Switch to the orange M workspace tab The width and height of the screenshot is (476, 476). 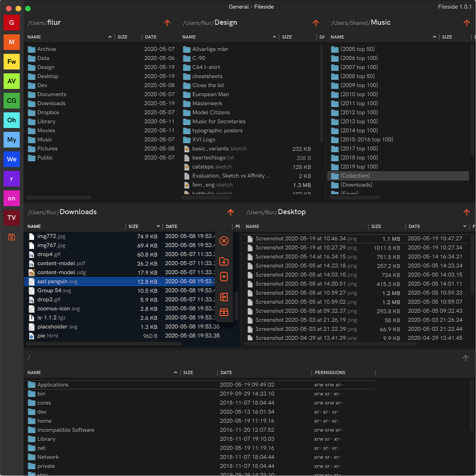click(11, 42)
